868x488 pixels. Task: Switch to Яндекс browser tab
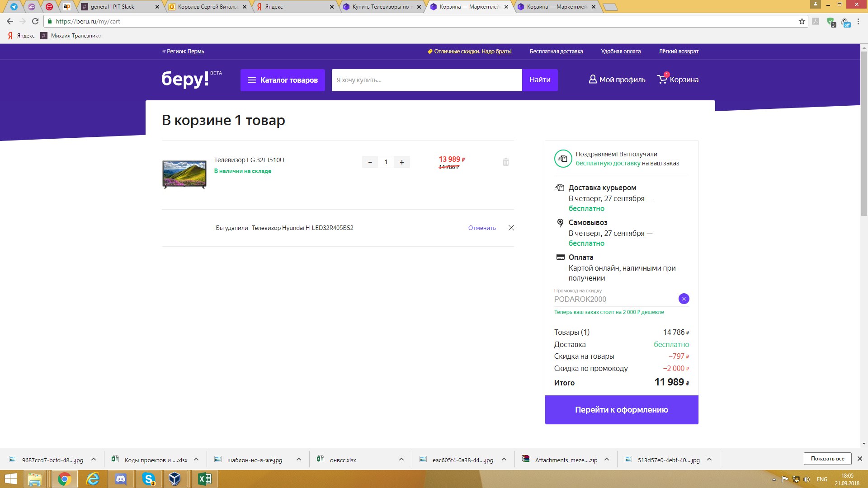(x=293, y=7)
